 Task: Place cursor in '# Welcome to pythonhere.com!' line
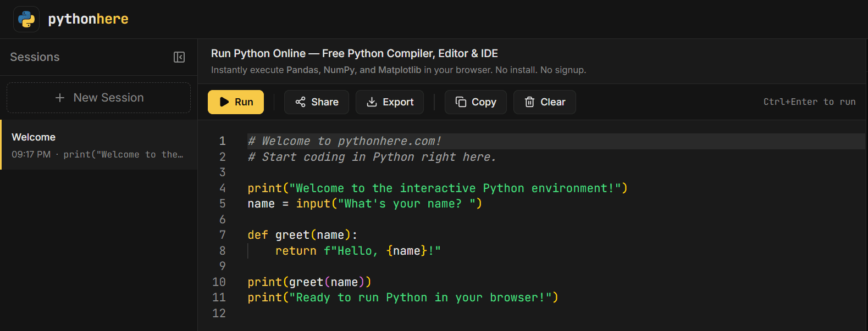(345, 141)
